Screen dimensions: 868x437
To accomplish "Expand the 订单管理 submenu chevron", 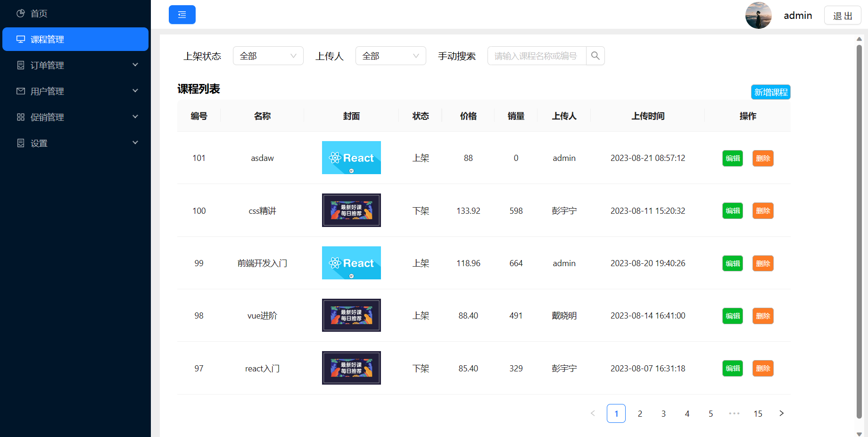I will click(135, 65).
